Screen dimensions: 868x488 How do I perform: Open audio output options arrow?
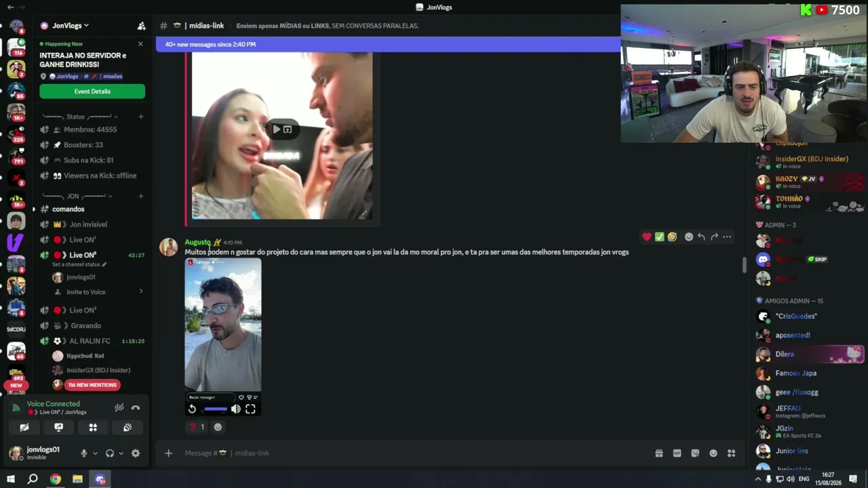[x=121, y=453]
